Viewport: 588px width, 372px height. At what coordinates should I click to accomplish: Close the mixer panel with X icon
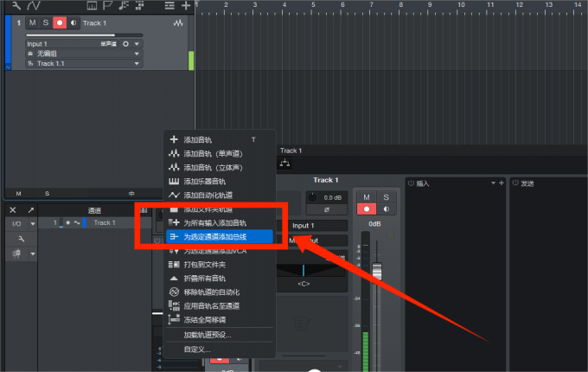click(x=13, y=210)
